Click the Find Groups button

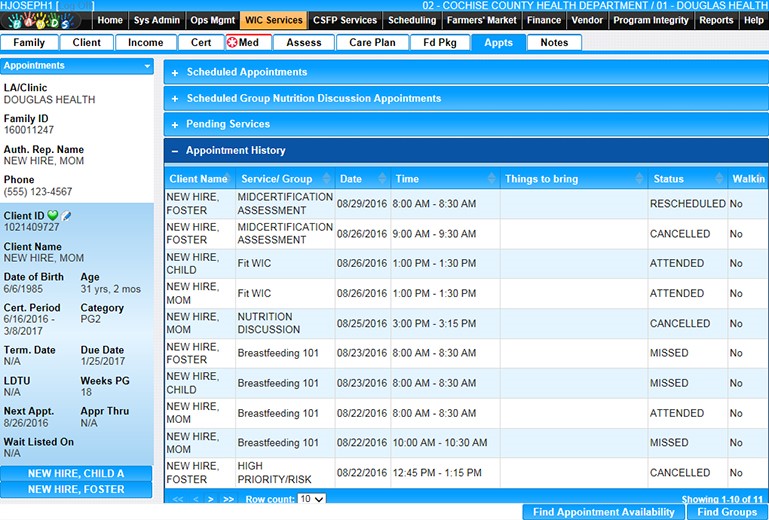point(727,512)
